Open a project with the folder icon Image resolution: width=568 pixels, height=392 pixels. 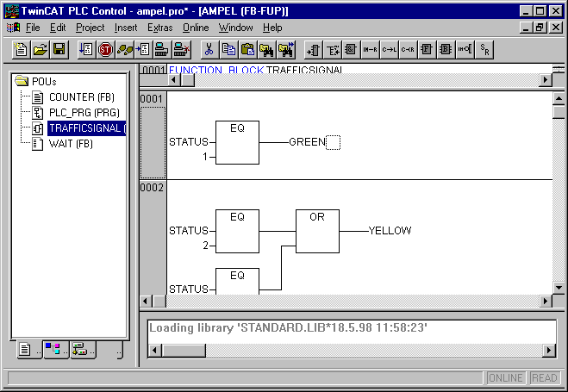(41, 50)
